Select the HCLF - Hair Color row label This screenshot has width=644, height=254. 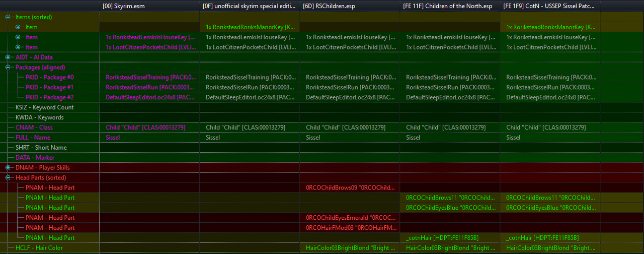coord(39,248)
